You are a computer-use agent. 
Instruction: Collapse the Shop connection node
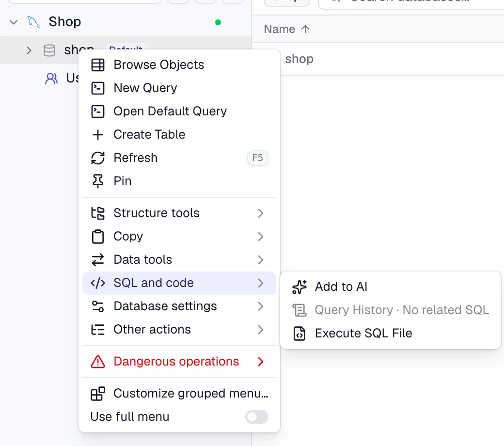point(14,22)
